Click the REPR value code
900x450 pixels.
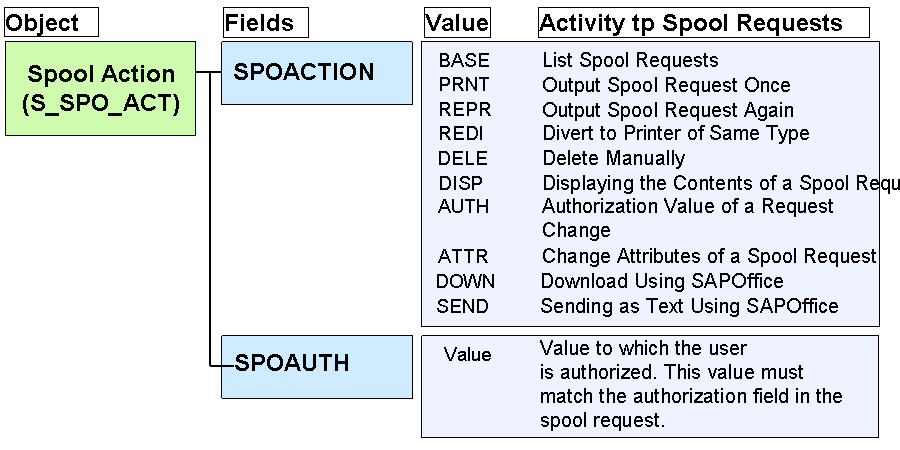tap(464, 110)
